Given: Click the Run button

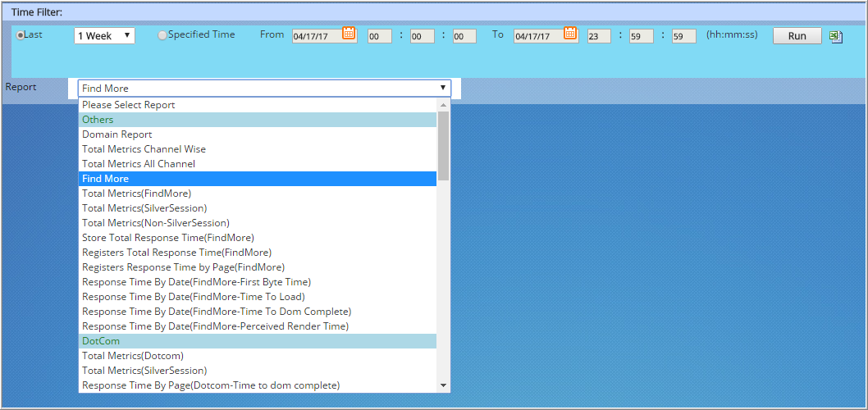Looking at the screenshot, I should pyautogui.click(x=797, y=36).
